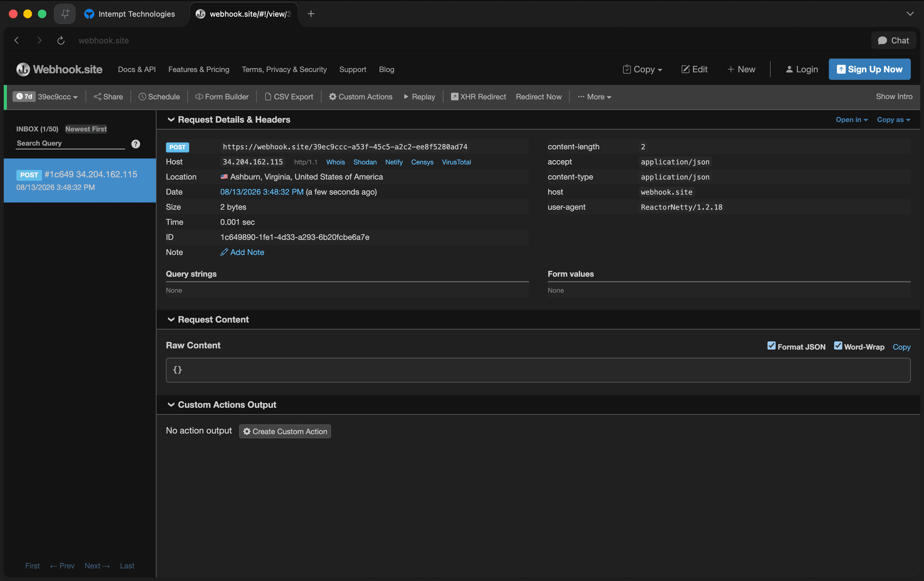Go back with browser back arrow
The width and height of the screenshot is (924, 581).
pos(17,40)
